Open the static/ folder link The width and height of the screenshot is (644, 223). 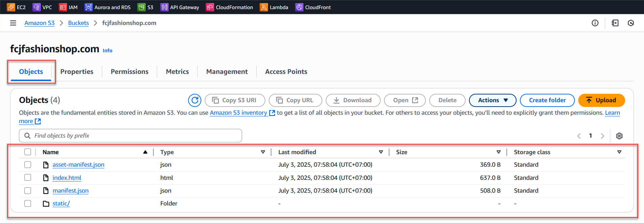click(61, 203)
